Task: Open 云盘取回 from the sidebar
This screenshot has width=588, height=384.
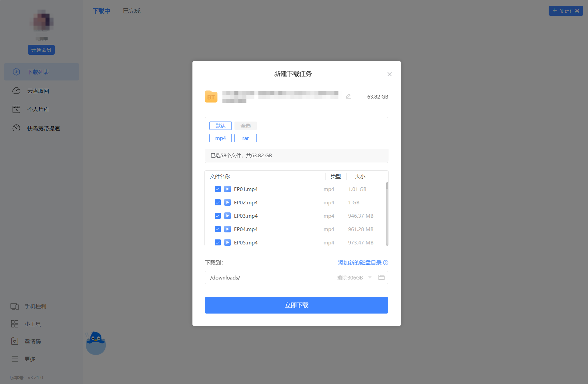Action: coord(38,91)
